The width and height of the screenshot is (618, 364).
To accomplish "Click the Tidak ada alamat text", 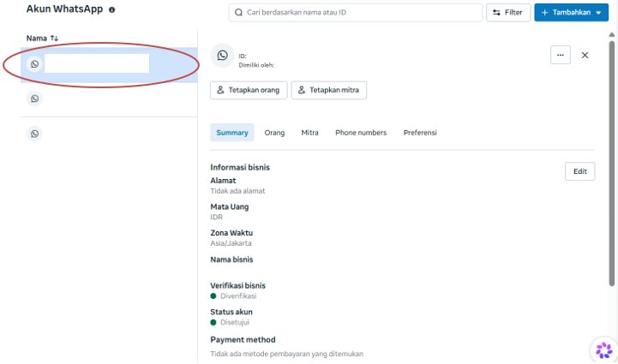I will [237, 191].
